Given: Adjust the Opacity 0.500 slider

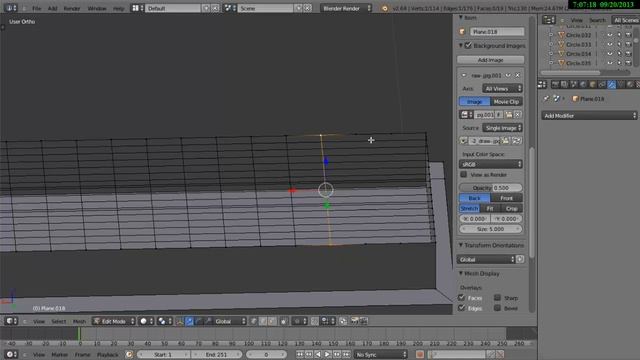Looking at the screenshot, I should point(491,188).
